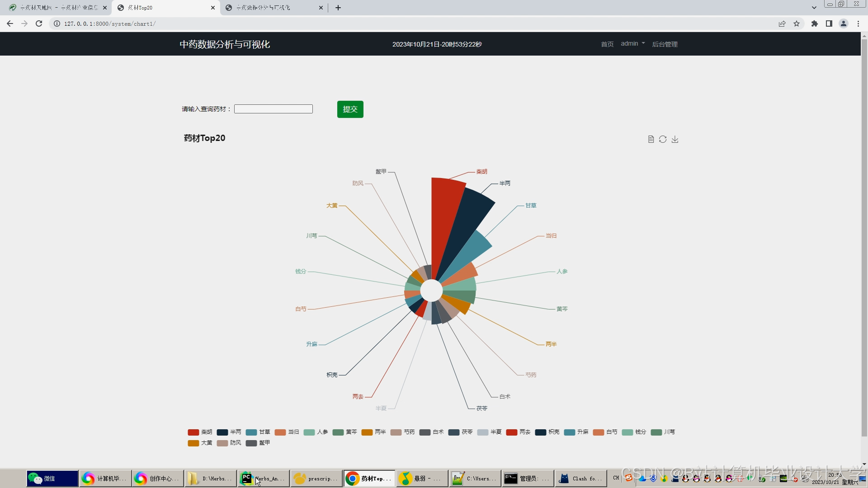Viewport: 868px width, 488px height.
Task: Reload the page with browser refresh
Action: [39, 23]
